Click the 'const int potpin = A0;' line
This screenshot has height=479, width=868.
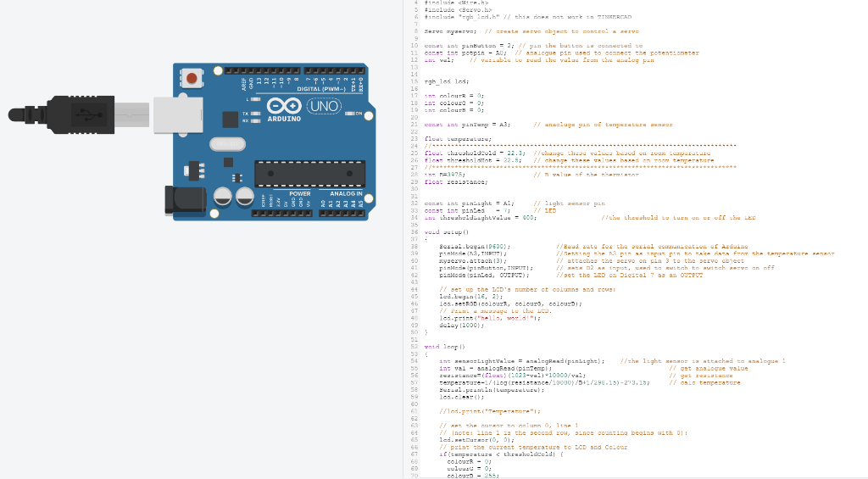click(x=465, y=53)
